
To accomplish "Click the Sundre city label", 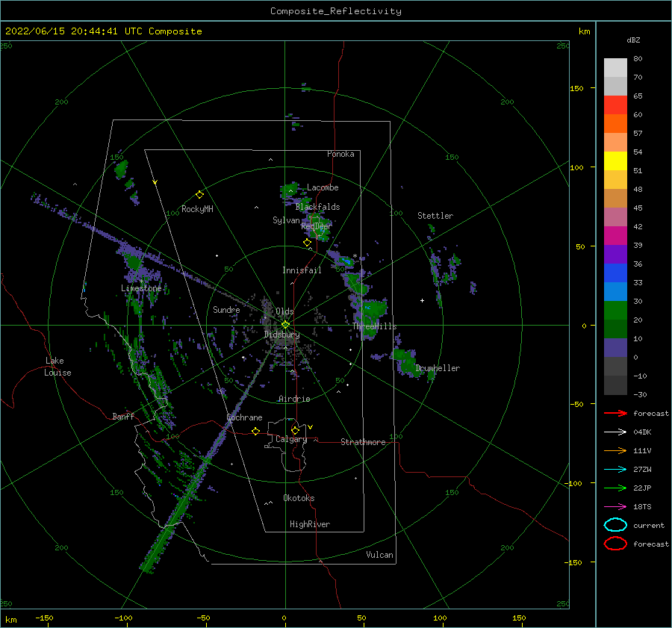I will click(x=226, y=309).
